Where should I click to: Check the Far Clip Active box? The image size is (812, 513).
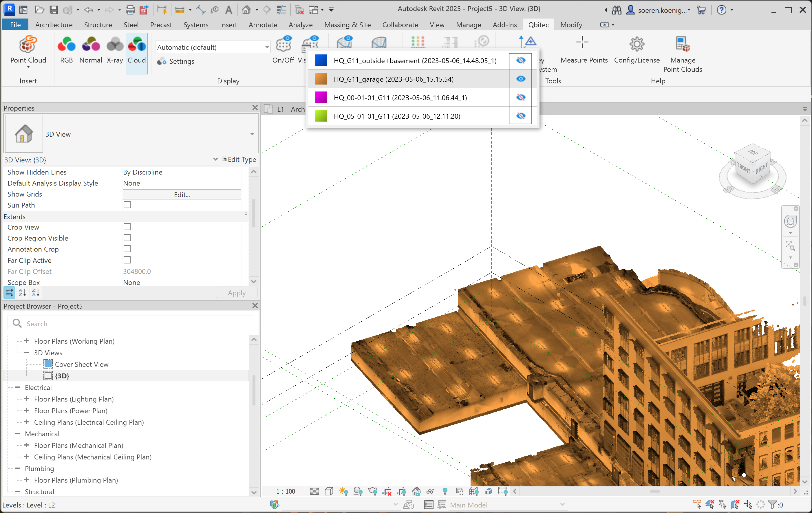(127, 260)
